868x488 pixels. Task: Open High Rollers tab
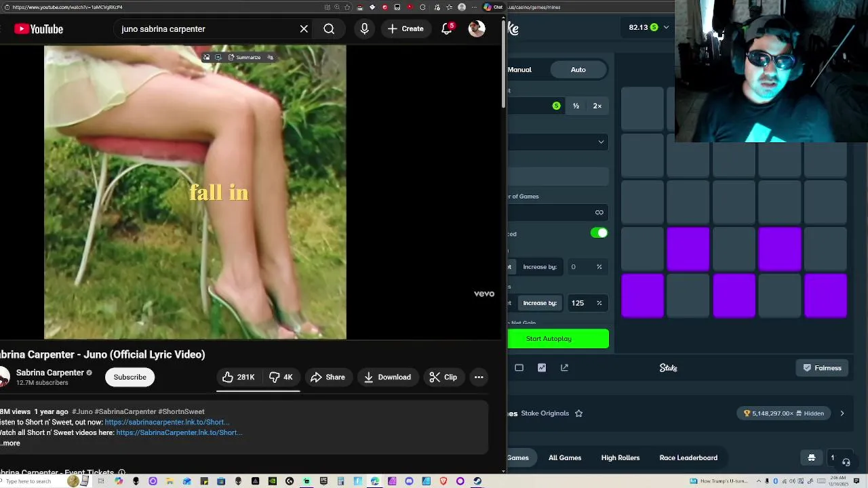click(x=620, y=458)
